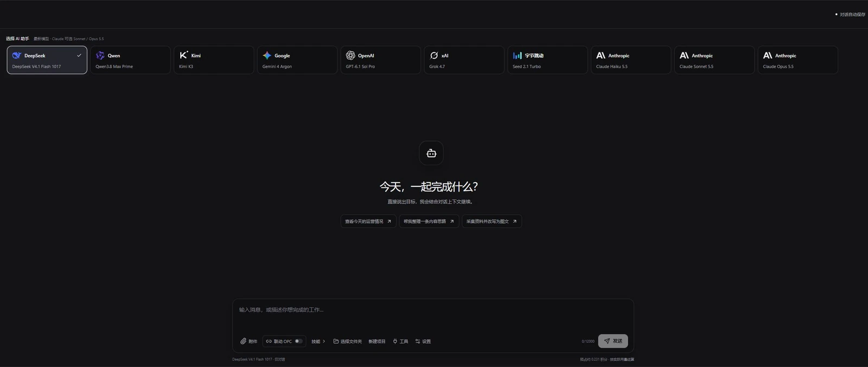Choose the xAI Grok 4.7 assistant
This screenshot has width=868, height=367.
tap(464, 60)
